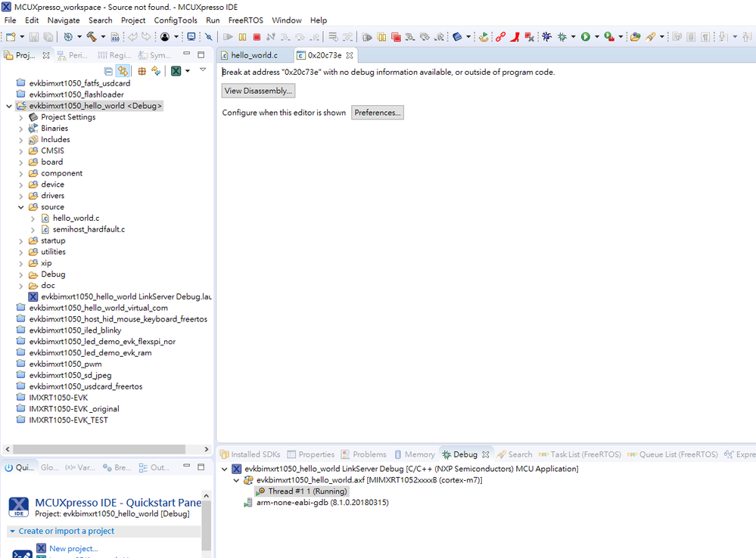The height and width of the screenshot is (558, 756).
Task: Click the blue monitor icon in toolbar
Action: (191, 36)
